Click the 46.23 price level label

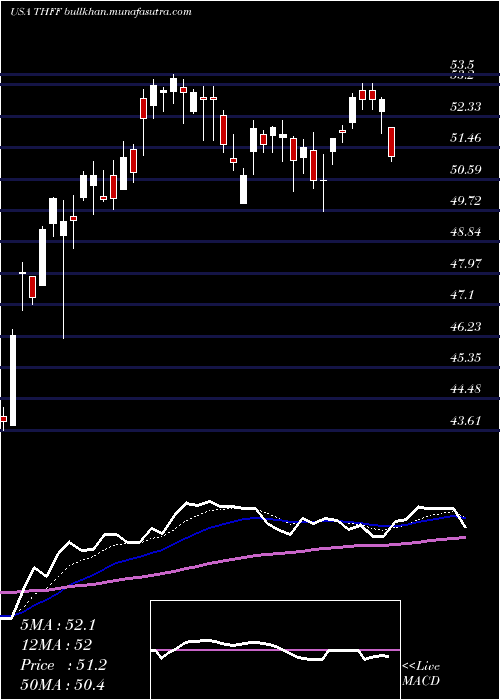click(x=465, y=326)
